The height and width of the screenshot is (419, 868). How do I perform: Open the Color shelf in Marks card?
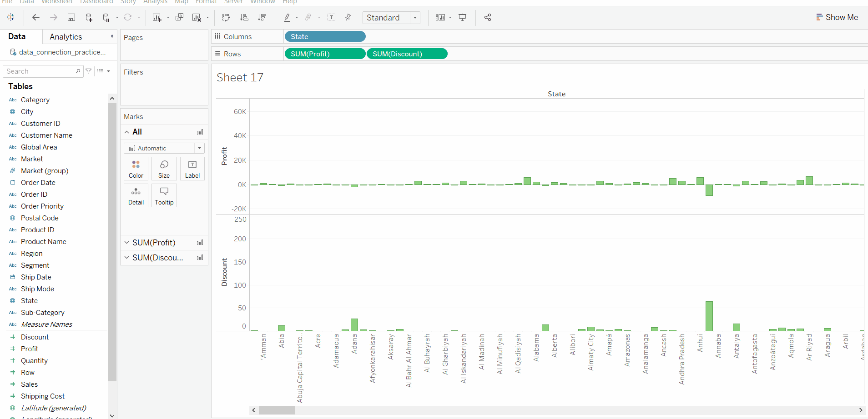(x=136, y=168)
